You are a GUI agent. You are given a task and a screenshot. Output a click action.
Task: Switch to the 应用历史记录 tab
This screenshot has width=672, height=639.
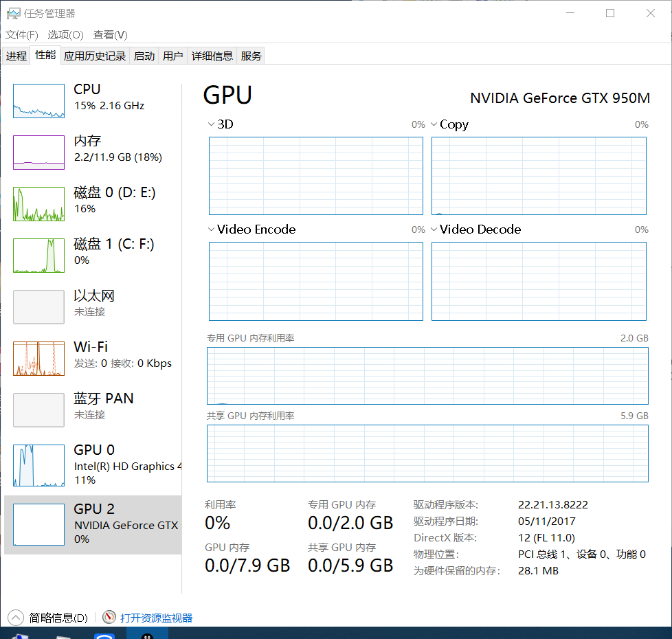(x=95, y=56)
